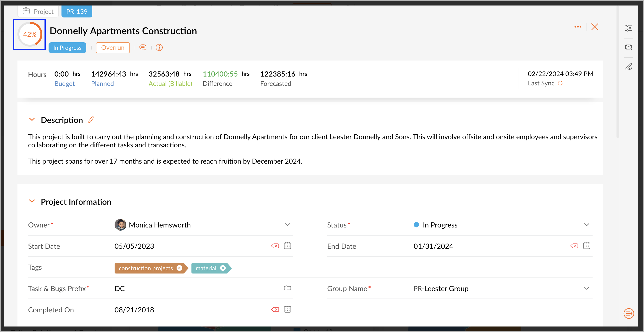Click the 42% progress circle
Screen dimensions: 644x332
point(30,34)
